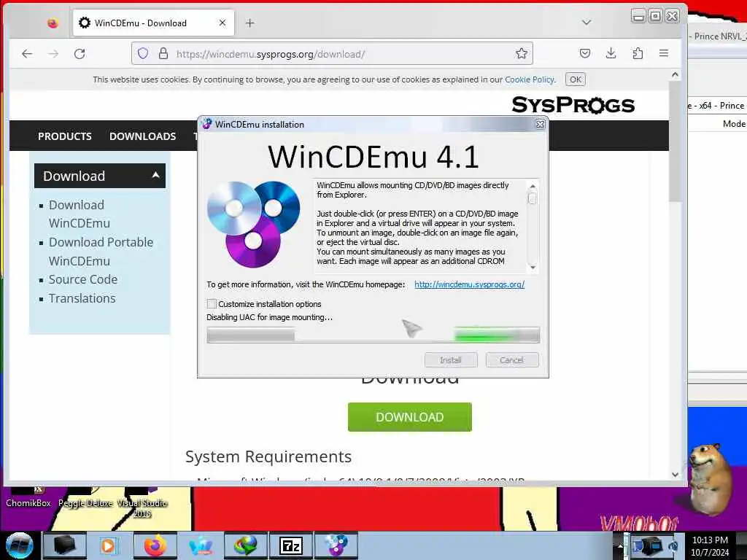Open Firefox View pinned icon
Viewport: 747px width, 560px height.
(x=53, y=23)
